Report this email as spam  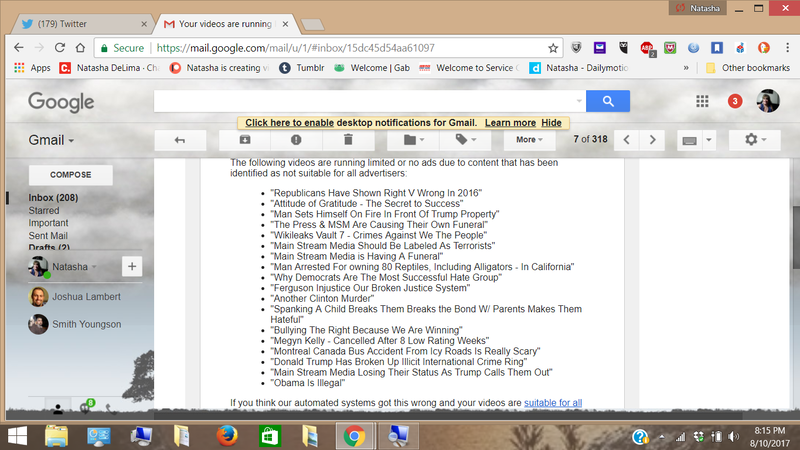[296, 140]
